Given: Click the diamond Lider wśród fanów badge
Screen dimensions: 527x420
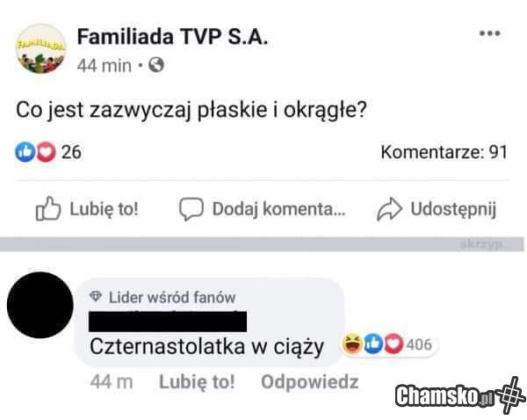Looking at the screenshot, I should tap(96, 297).
